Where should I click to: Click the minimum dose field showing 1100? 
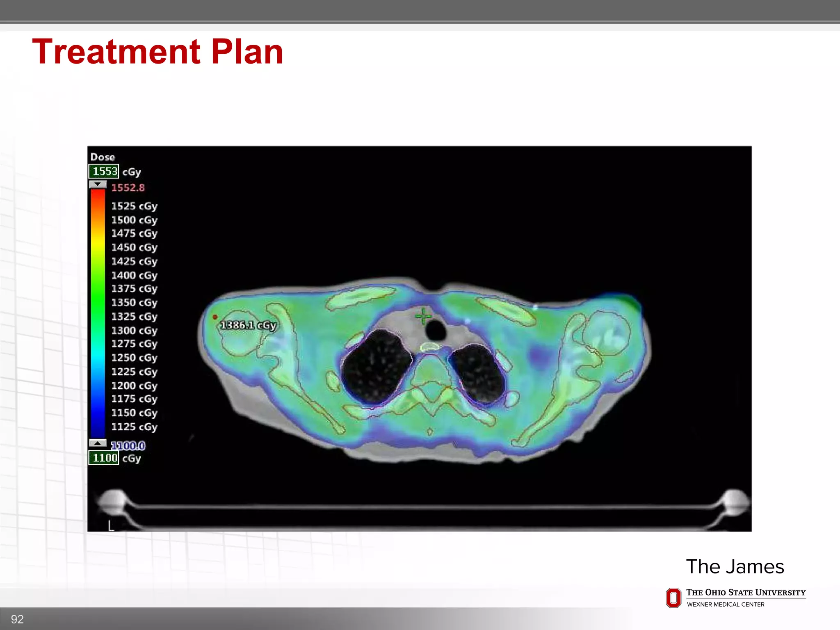click(x=104, y=458)
